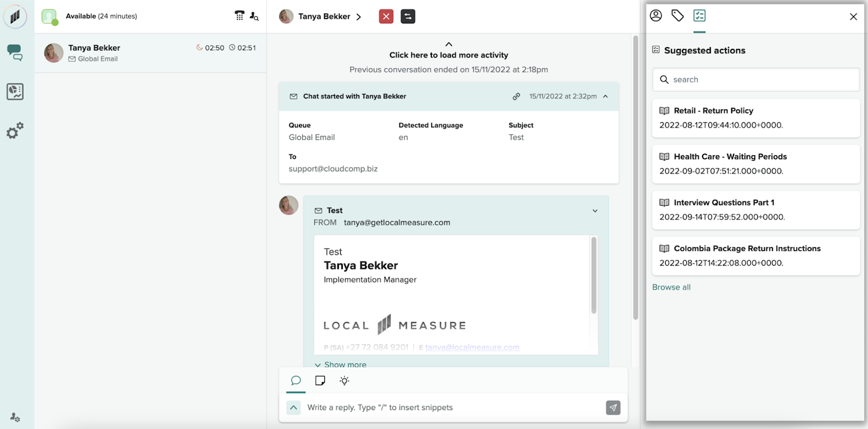
Task: Click the red end conversation button
Action: [x=386, y=16]
